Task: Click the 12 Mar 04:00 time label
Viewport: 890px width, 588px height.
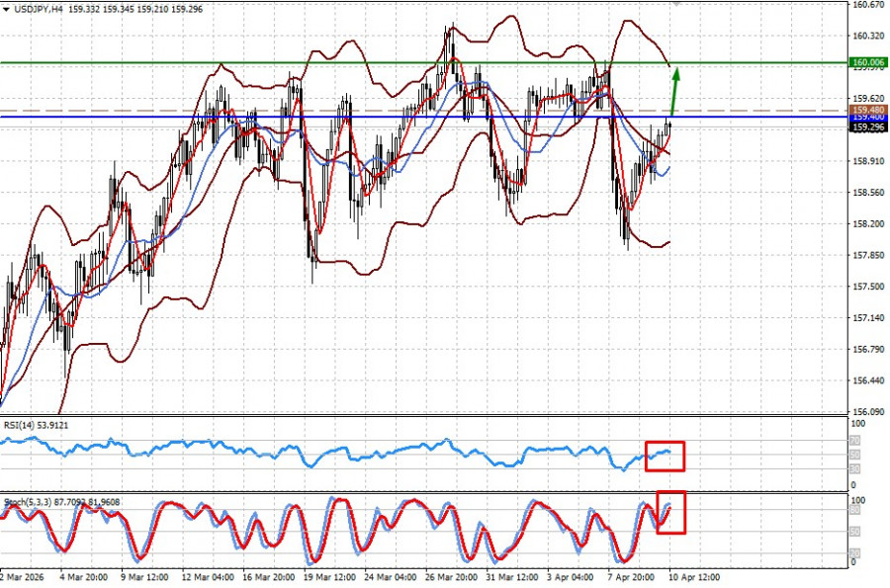Action: (208, 577)
